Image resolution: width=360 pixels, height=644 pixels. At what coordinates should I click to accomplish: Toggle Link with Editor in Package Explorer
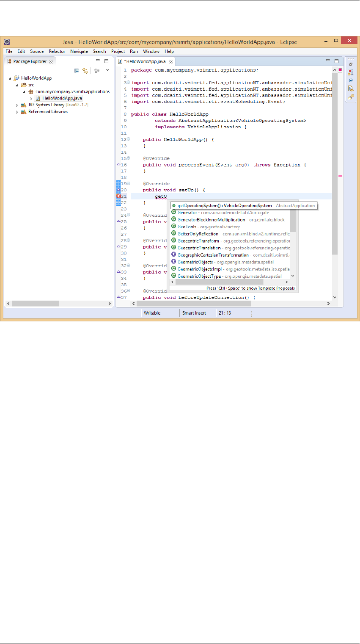click(x=85, y=71)
